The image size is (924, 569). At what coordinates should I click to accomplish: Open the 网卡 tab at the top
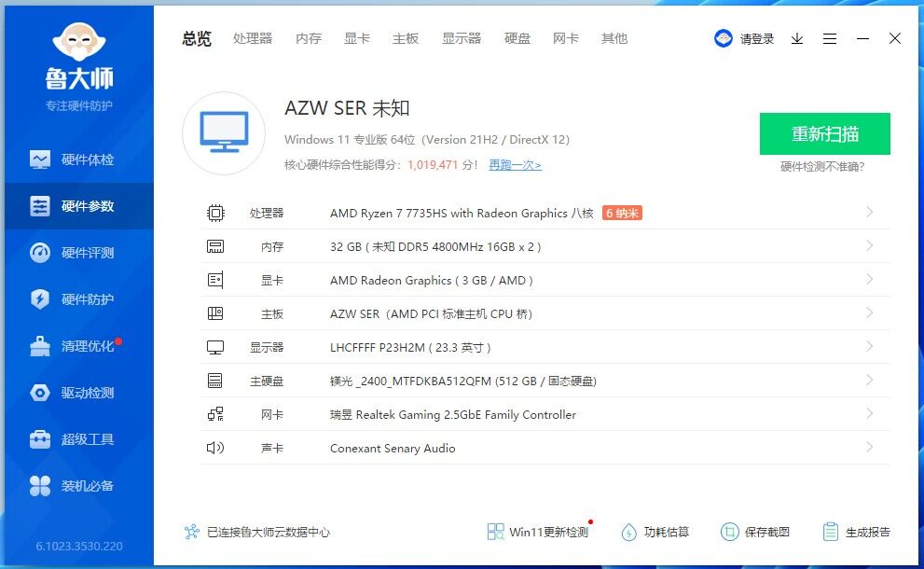[565, 38]
